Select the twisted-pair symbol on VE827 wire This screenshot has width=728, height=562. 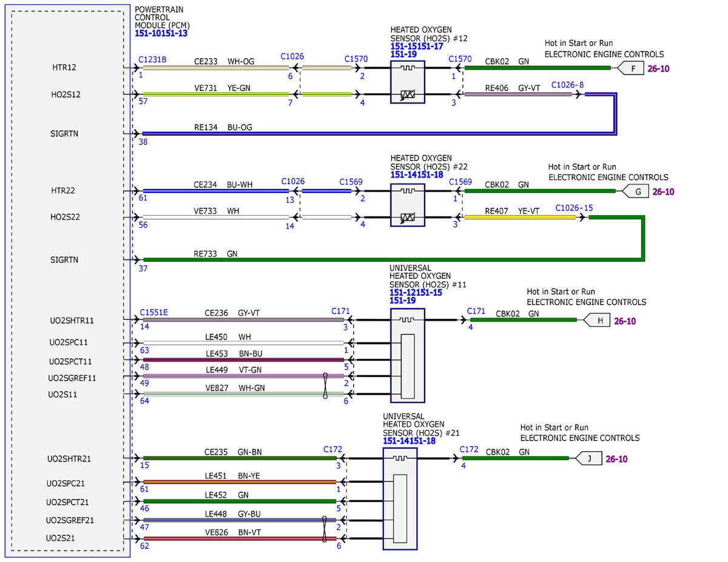(326, 386)
